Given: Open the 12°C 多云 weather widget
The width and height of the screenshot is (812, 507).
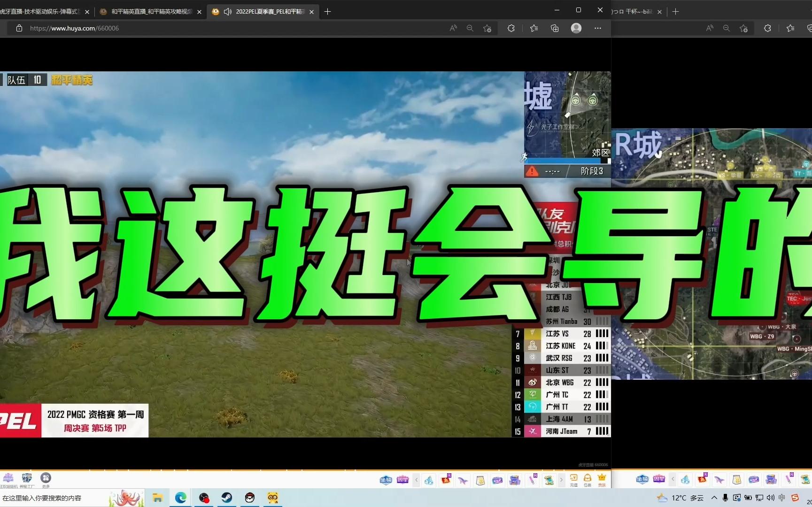Looking at the screenshot, I should click(681, 498).
